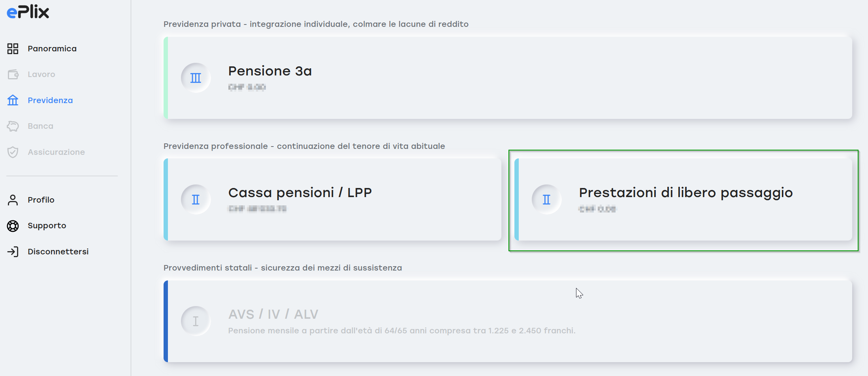Open the Cassa pensioni / LPP card

332,199
